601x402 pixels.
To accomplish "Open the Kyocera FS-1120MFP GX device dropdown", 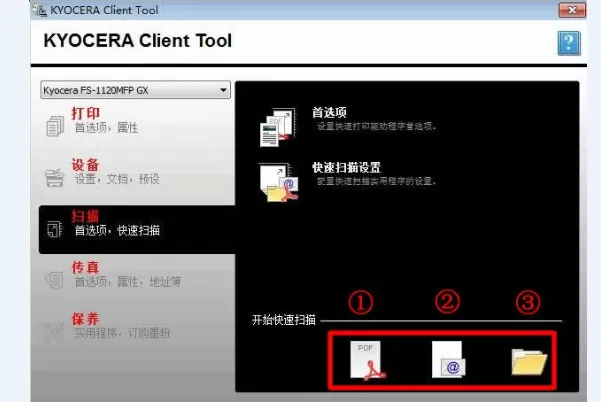I will point(135,91).
